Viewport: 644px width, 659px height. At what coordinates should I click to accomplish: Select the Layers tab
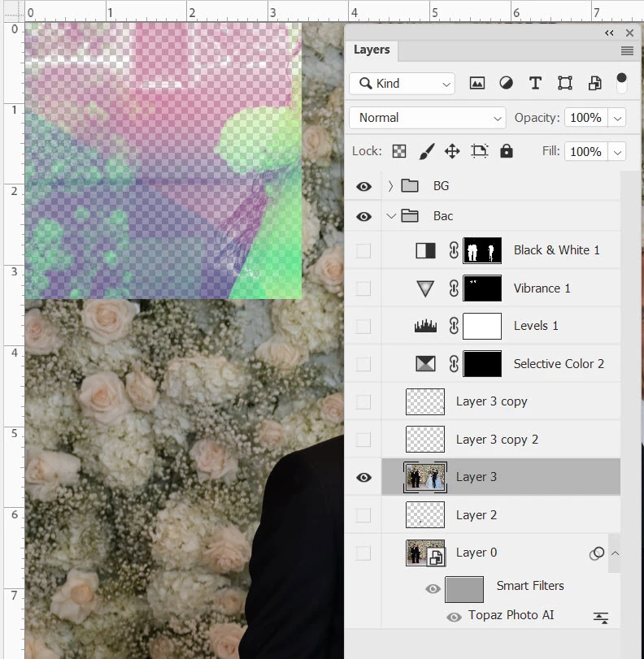372,50
